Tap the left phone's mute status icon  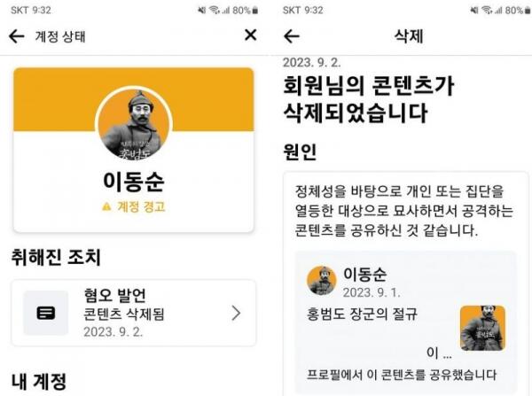point(202,11)
